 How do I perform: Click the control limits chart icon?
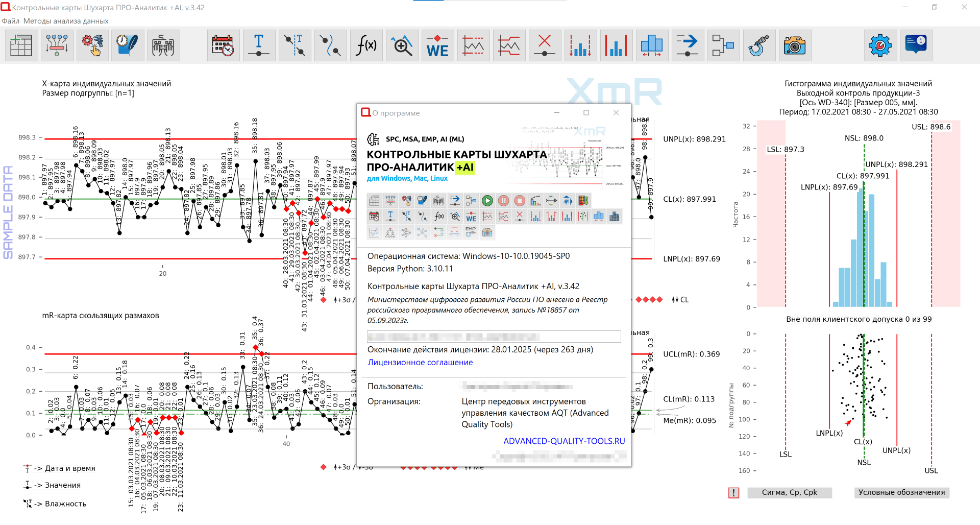(473, 45)
